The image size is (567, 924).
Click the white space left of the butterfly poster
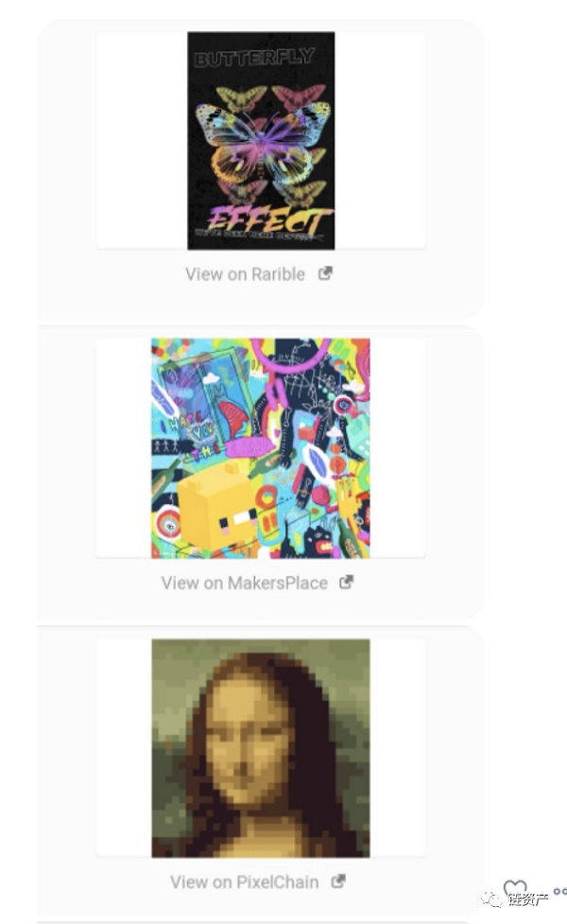(x=142, y=141)
